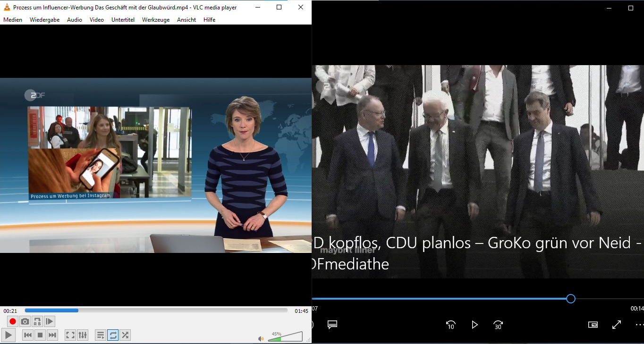Mute audio via VLC speaker icon
The height and width of the screenshot is (344, 644).
point(261,338)
